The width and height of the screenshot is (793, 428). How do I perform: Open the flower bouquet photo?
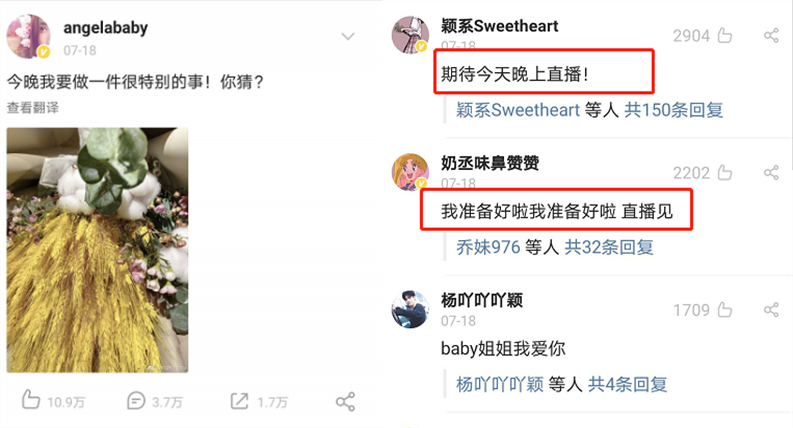97,250
